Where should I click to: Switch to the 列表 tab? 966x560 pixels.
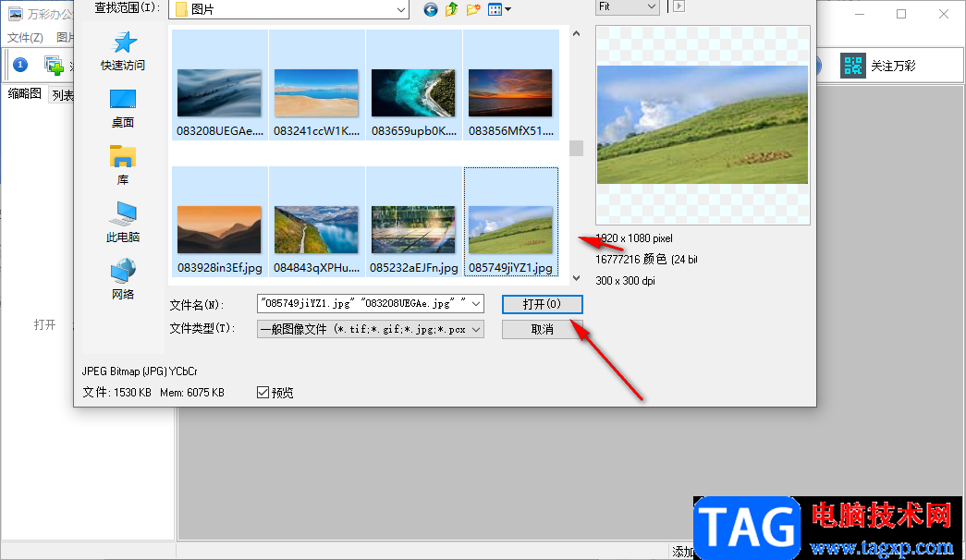pyautogui.click(x=62, y=95)
